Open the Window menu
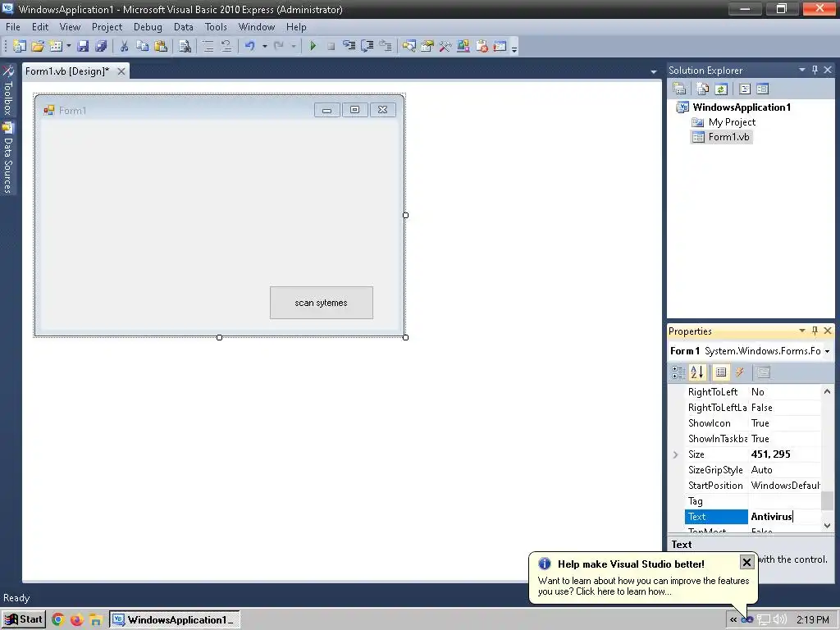Image resolution: width=840 pixels, height=630 pixels. 257,27
